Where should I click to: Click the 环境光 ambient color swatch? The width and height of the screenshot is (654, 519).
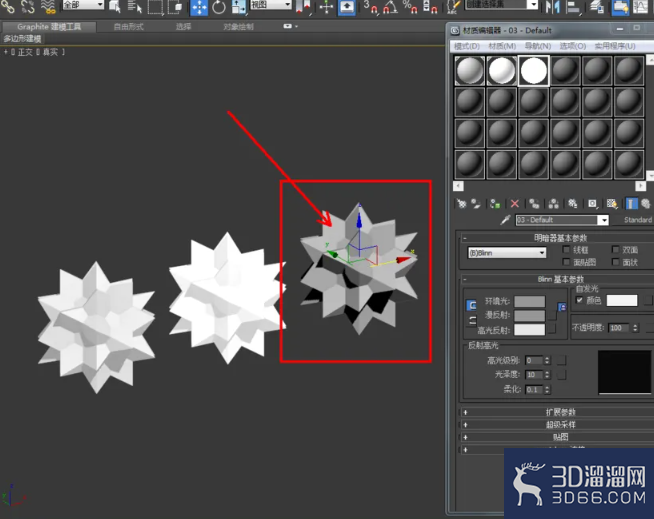coord(529,301)
